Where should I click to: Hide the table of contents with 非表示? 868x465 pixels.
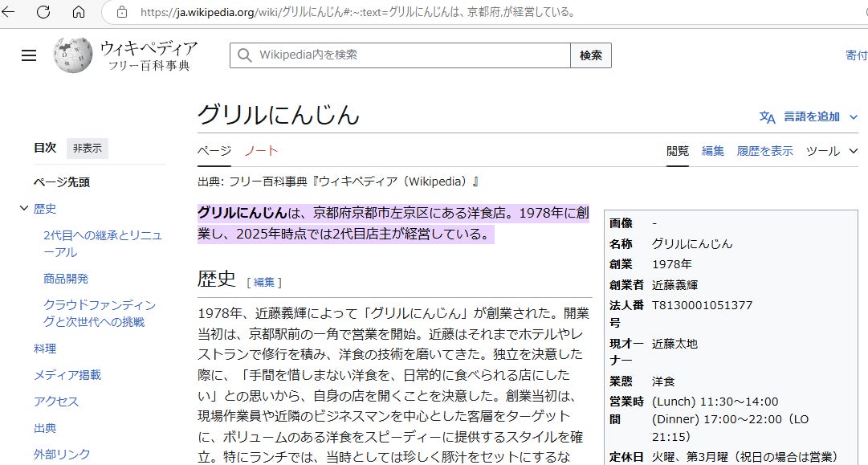click(x=88, y=148)
